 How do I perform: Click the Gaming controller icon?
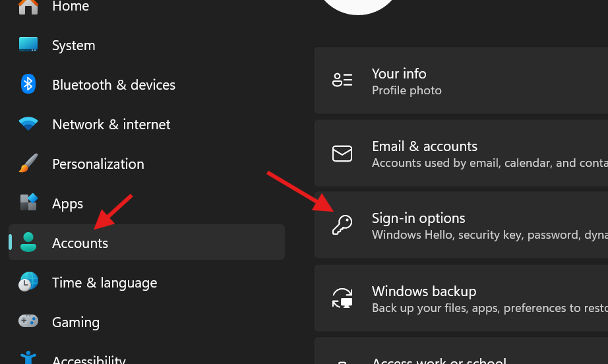[x=28, y=322]
